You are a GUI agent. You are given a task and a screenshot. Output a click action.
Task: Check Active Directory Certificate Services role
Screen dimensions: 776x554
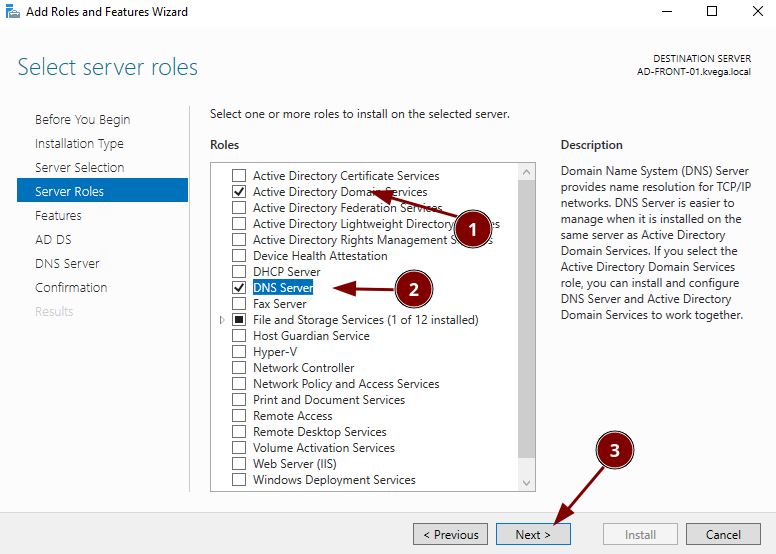(238, 176)
